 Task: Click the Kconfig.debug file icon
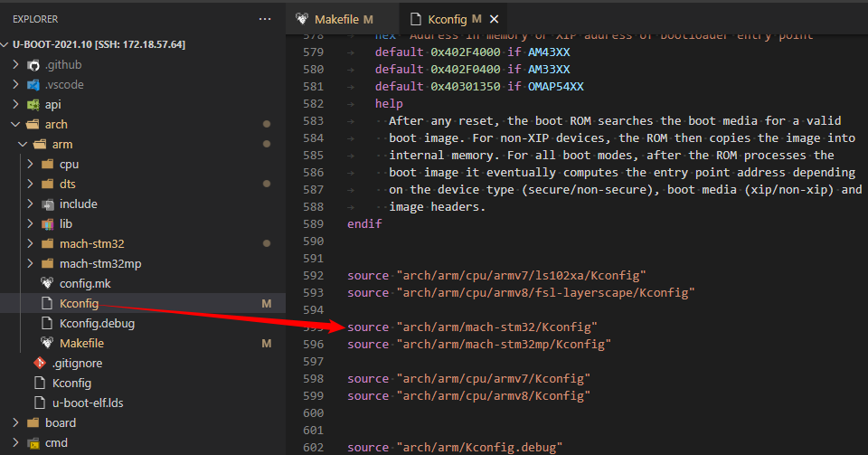(x=48, y=323)
